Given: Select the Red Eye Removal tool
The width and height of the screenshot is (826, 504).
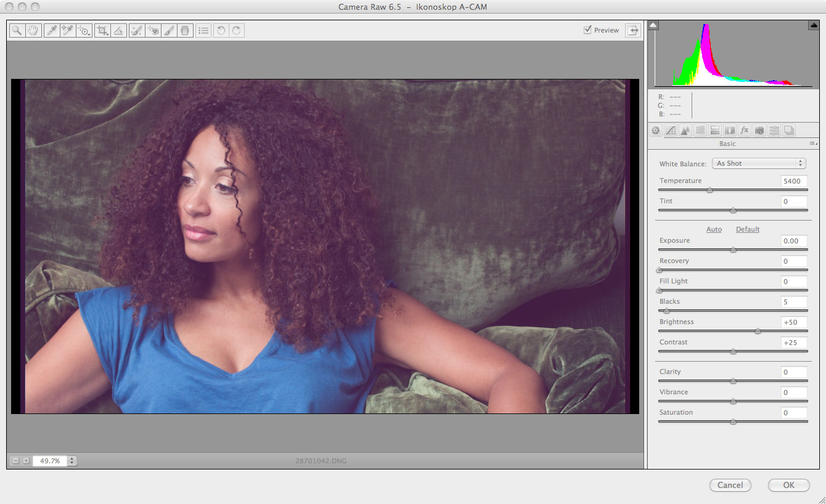Looking at the screenshot, I should 153,30.
